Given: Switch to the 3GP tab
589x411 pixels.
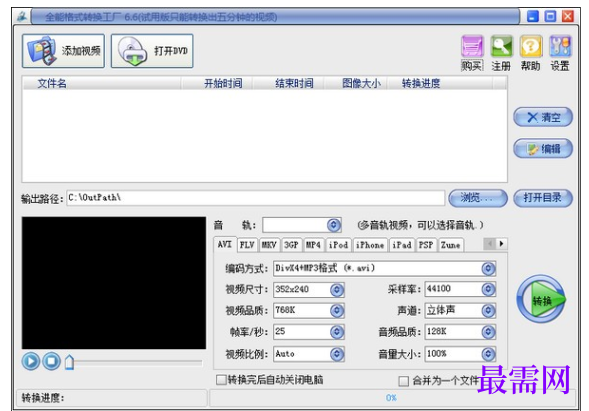Looking at the screenshot, I should pyautogui.click(x=291, y=245).
